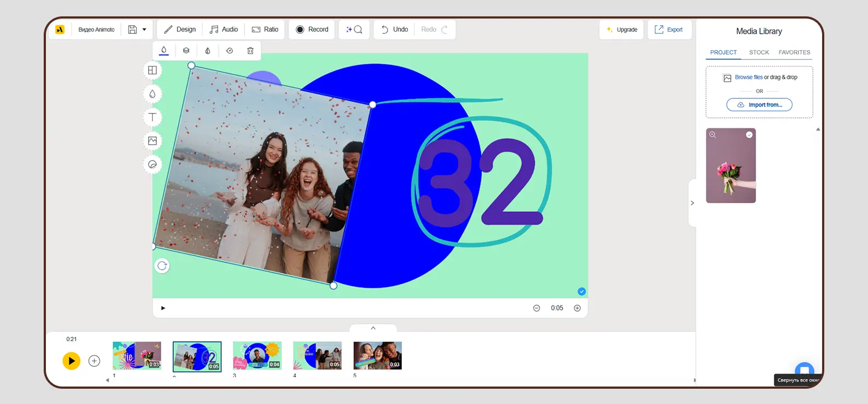This screenshot has height=404, width=868.
Task: Play the scene preview below the canvas
Action: (x=163, y=308)
